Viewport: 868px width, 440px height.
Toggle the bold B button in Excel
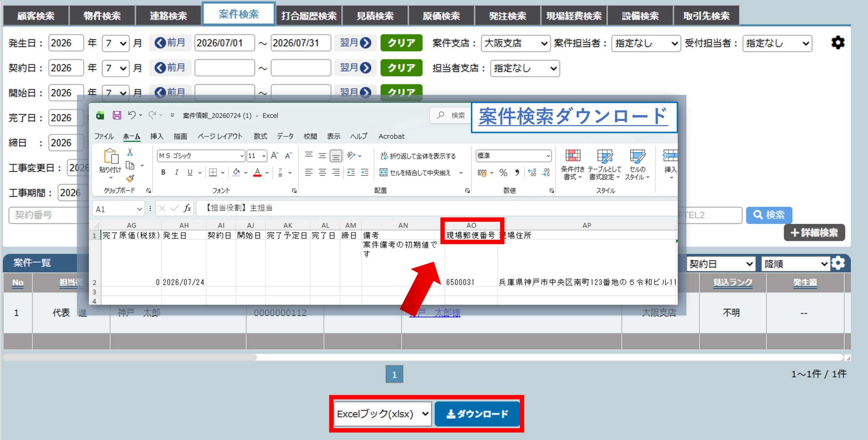click(x=163, y=172)
